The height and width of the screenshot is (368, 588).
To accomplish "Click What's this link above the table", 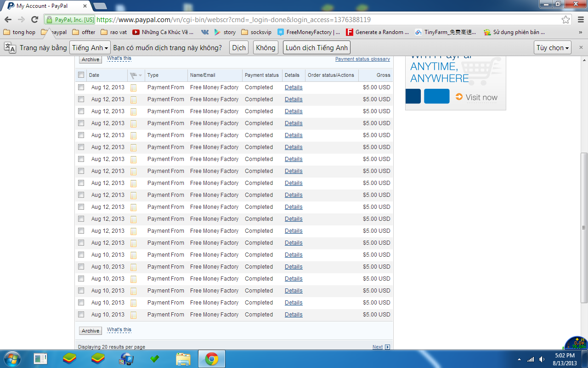I will pos(119,58).
